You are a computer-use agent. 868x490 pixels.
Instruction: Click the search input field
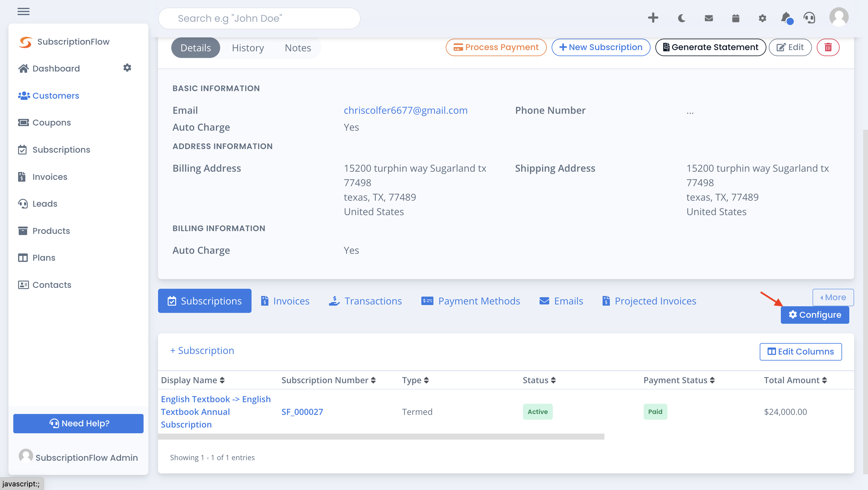pyautogui.click(x=259, y=18)
